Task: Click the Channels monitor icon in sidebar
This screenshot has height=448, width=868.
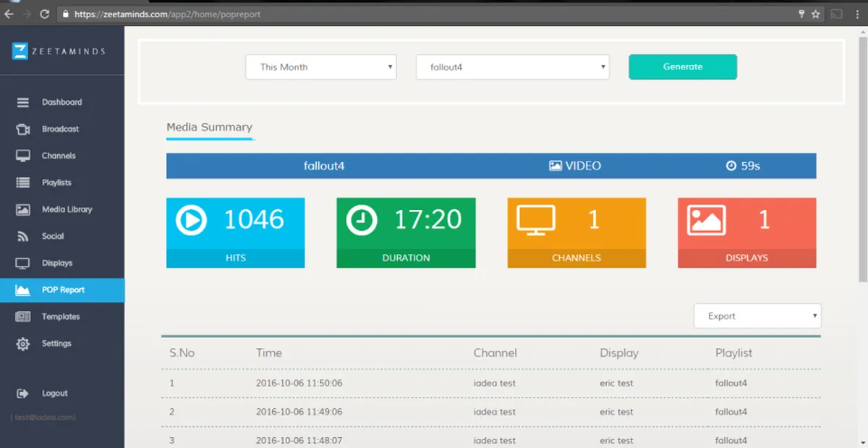Action: pyautogui.click(x=23, y=156)
